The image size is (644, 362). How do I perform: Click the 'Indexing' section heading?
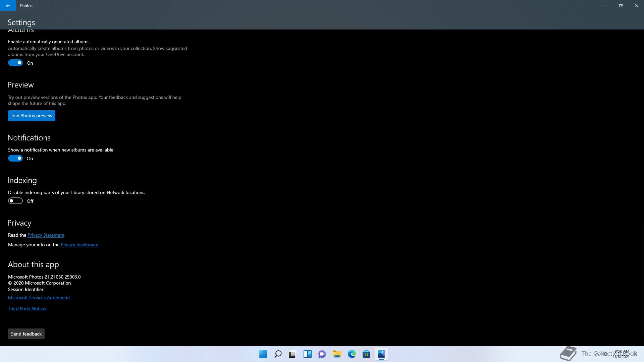(x=22, y=180)
